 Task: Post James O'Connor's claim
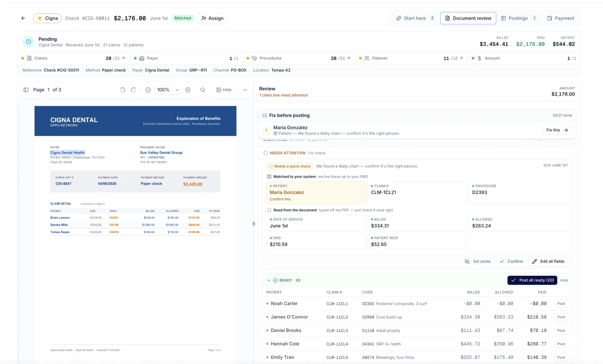click(x=561, y=317)
